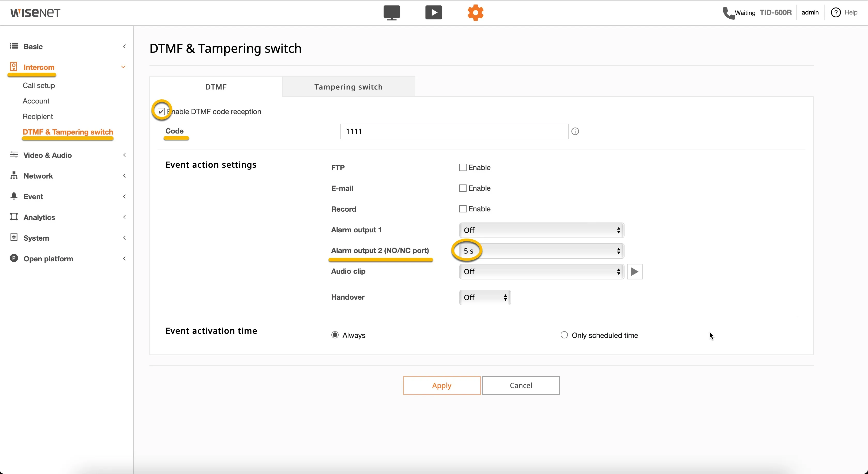Open the Alarm output 1 dropdown
This screenshot has width=868, height=474.
[542, 230]
